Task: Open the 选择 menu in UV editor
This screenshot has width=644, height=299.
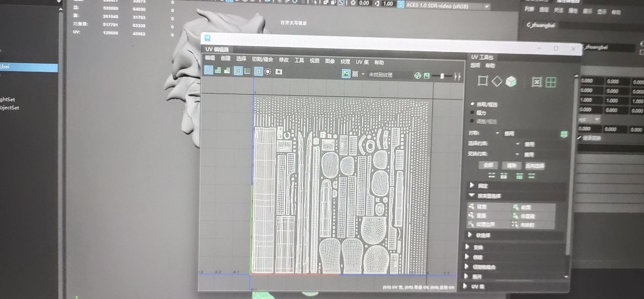Action: point(241,59)
